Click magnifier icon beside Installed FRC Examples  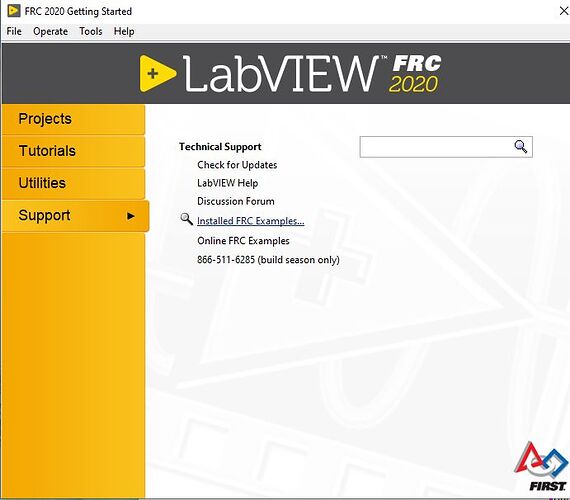[x=186, y=219]
